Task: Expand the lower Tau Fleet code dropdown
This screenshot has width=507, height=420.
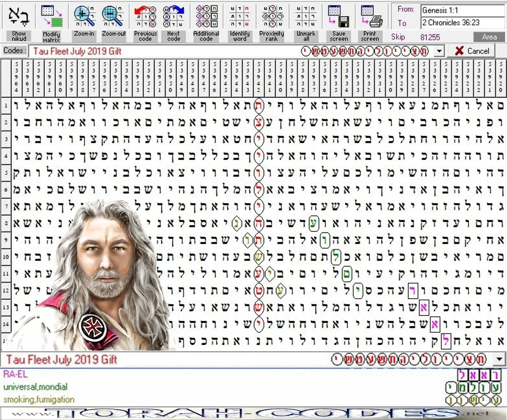Action: tap(499, 359)
